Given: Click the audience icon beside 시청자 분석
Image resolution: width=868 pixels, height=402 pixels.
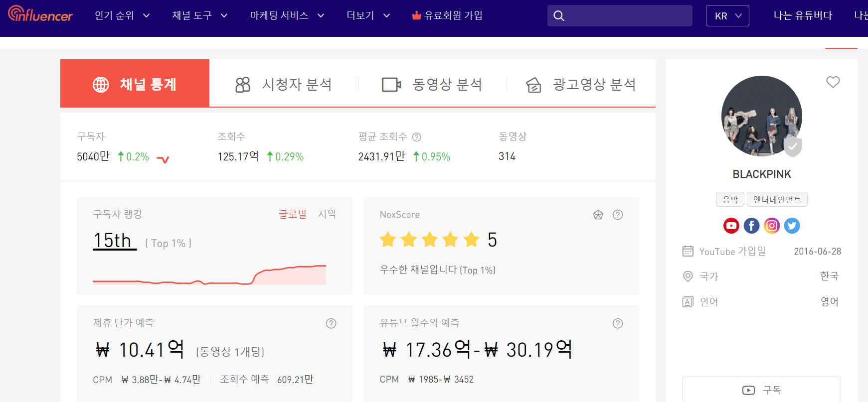Looking at the screenshot, I should click(x=243, y=85).
